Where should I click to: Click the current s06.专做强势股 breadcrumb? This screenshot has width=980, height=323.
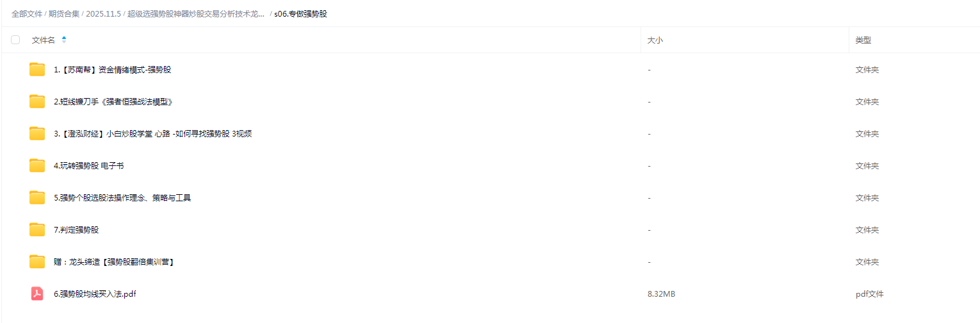tap(300, 13)
